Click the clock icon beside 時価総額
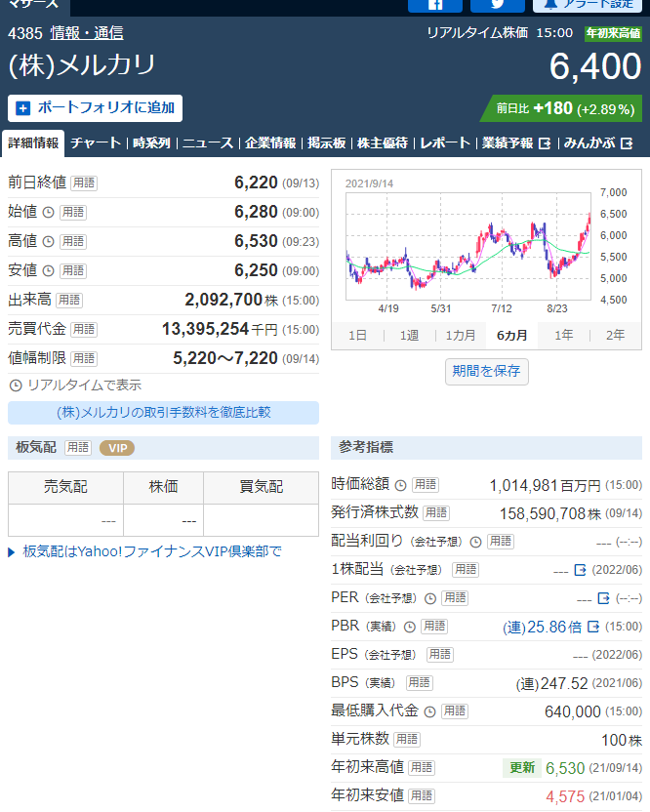650x812 pixels. (400, 485)
